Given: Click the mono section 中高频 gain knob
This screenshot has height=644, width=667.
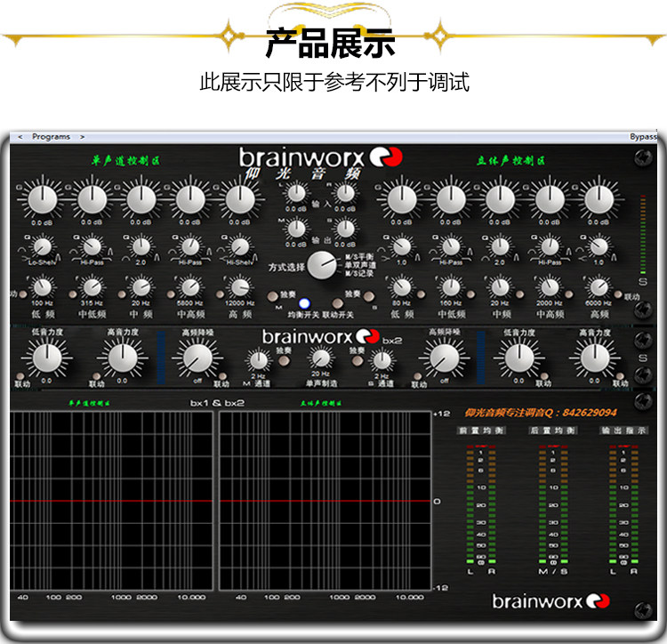Looking at the screenshot, I should click(x=190, y=199).
